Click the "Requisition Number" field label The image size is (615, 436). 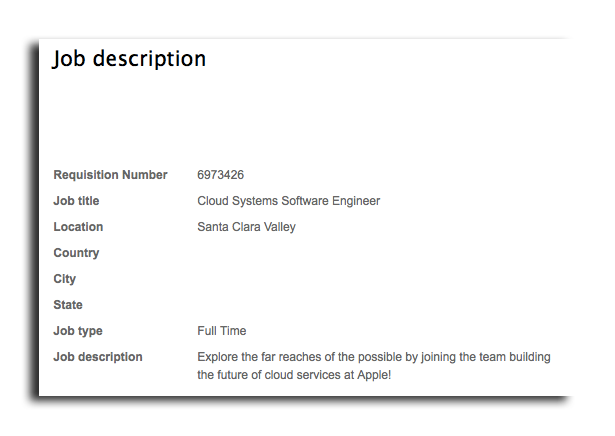click(110, 175)
